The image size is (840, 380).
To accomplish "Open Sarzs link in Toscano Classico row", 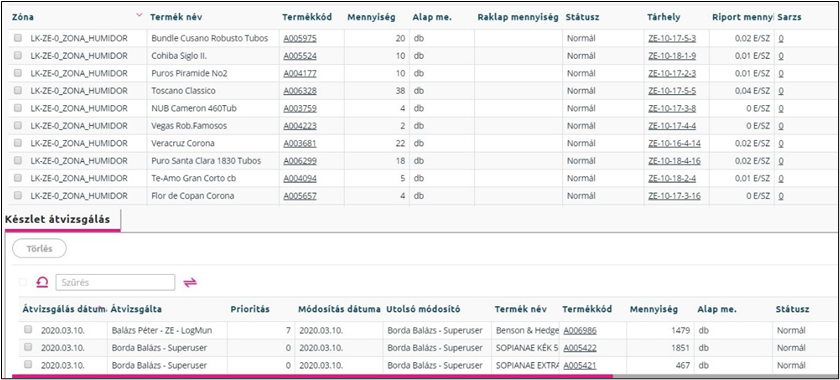I will coord(781,91).
